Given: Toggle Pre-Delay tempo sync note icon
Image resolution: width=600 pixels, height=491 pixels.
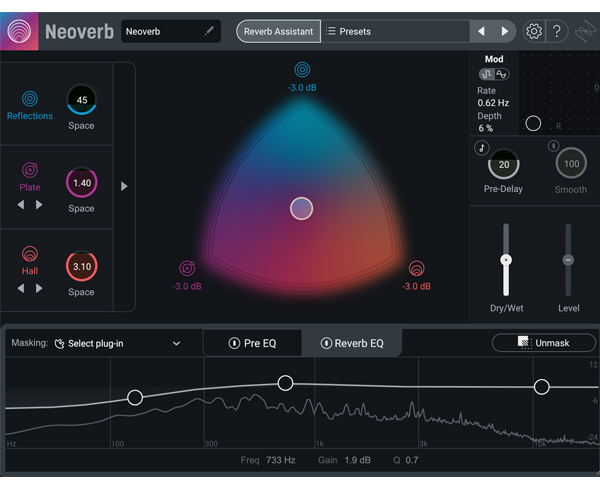Looking at the screenshot, I should click(481, 148).
